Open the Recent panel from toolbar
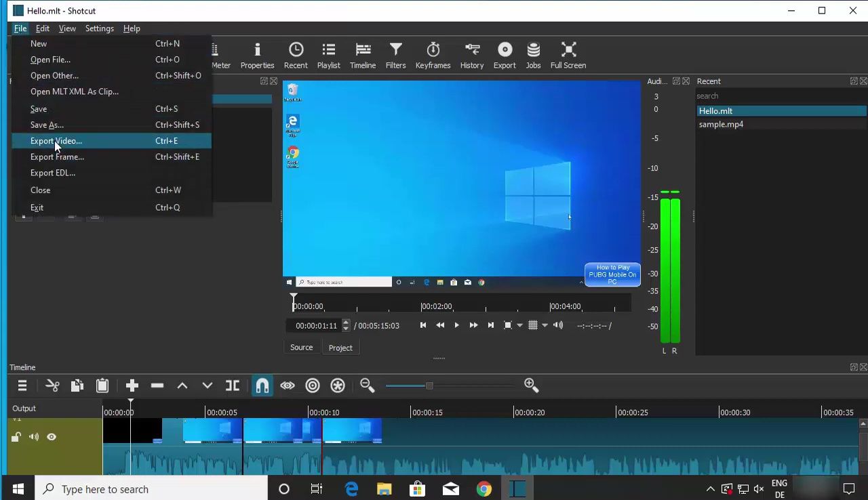Screen dimensions: 868x500 point(296,56)
